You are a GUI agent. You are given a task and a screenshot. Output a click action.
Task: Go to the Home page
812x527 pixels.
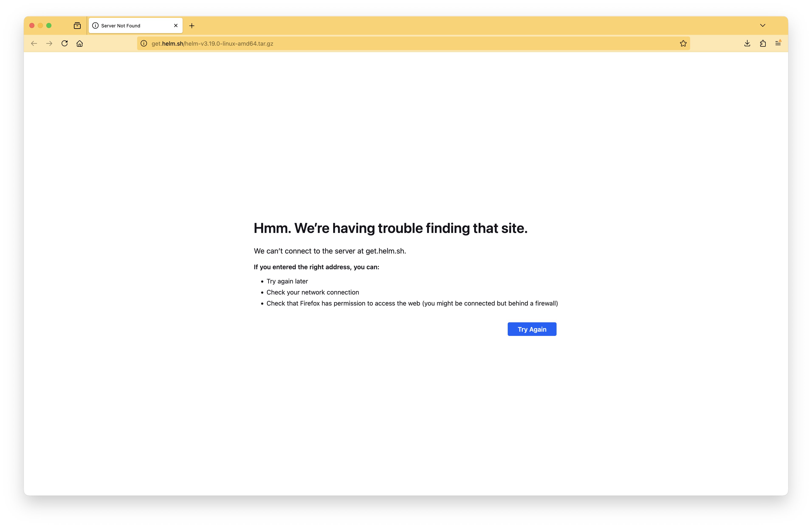point(79,43)
